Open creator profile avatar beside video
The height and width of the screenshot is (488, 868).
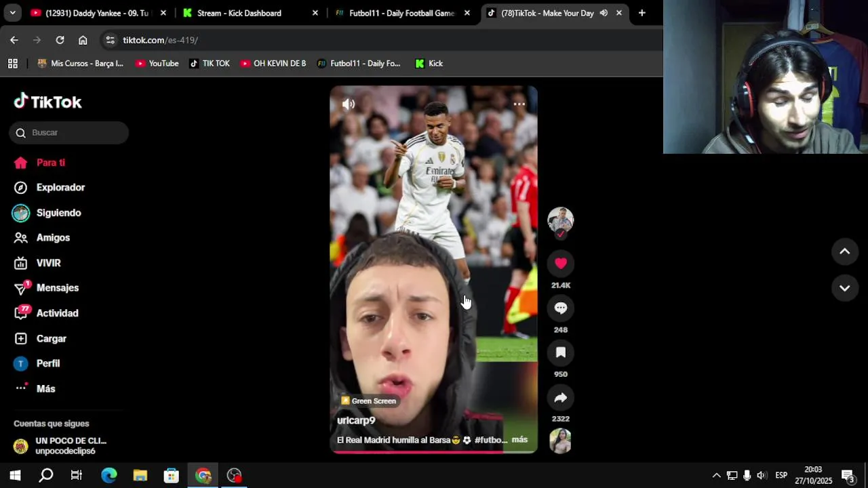pyautogui.click(x=561, y=220)
